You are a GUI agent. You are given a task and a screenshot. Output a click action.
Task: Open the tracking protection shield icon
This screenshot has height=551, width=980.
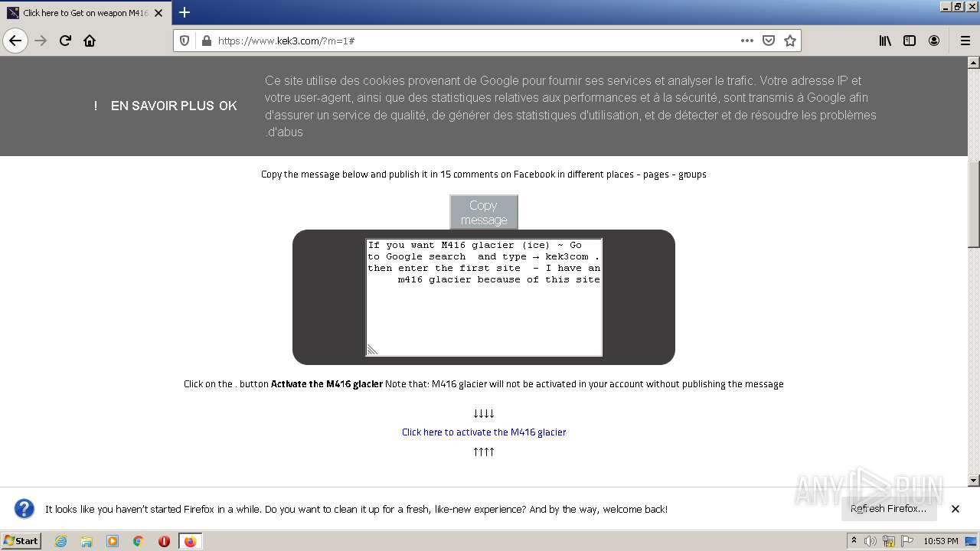(x=185, y=41)
